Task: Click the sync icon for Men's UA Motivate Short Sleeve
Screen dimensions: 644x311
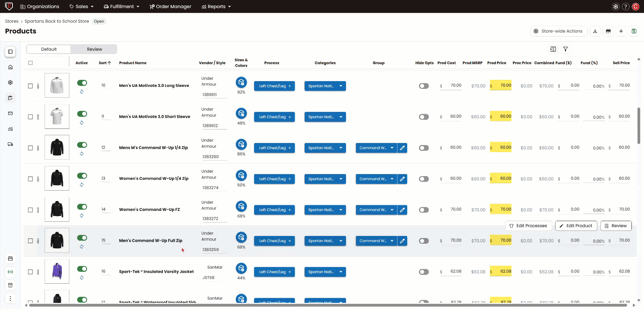Action: tap(82, 123)
